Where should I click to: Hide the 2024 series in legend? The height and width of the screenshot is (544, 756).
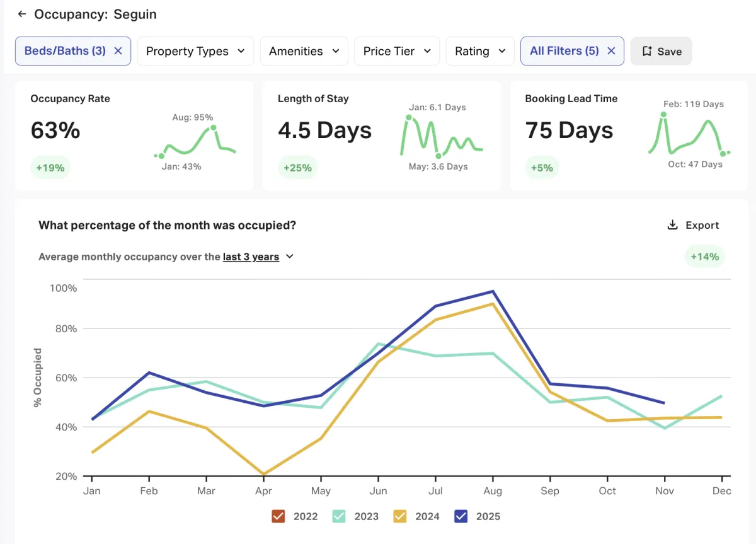[400, 516]
